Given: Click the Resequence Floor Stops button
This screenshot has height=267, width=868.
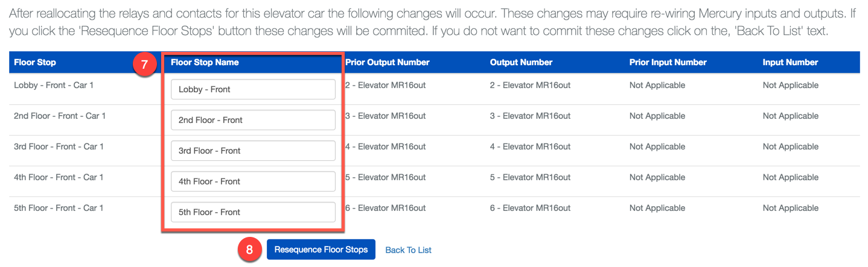Looking at the screenshot, I should tap(321, 250).
